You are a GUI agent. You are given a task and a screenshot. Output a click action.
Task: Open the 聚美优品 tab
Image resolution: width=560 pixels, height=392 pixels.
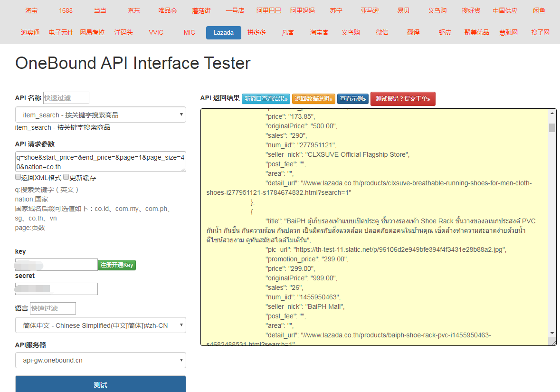[476, 32]
